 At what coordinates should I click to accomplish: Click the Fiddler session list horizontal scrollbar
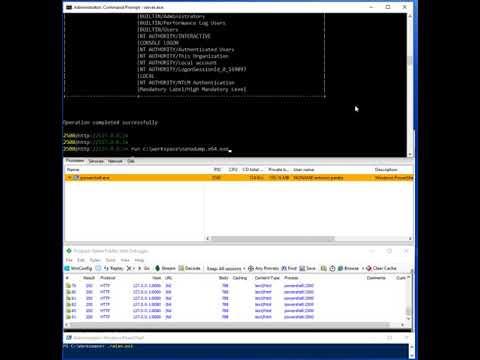[229, 325]
